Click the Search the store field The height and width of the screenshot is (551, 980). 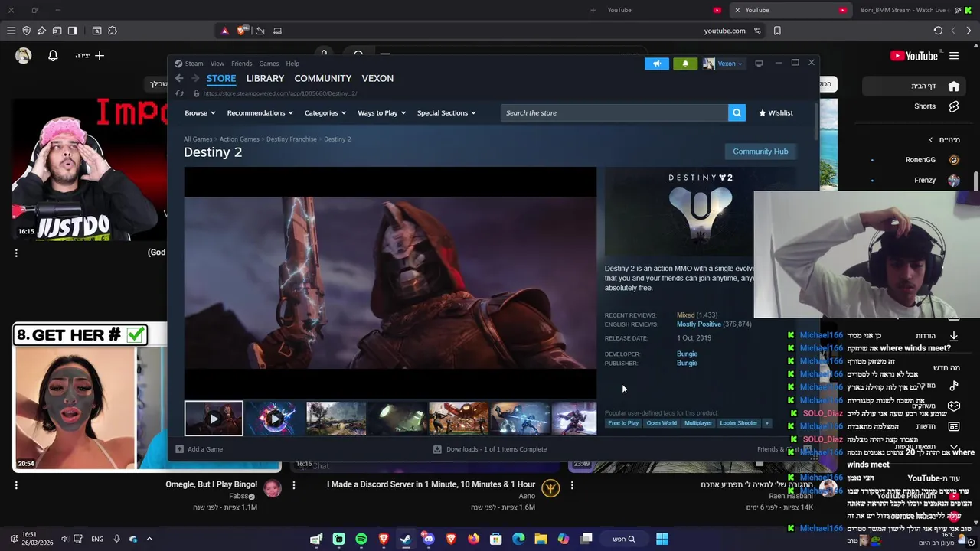615,113
